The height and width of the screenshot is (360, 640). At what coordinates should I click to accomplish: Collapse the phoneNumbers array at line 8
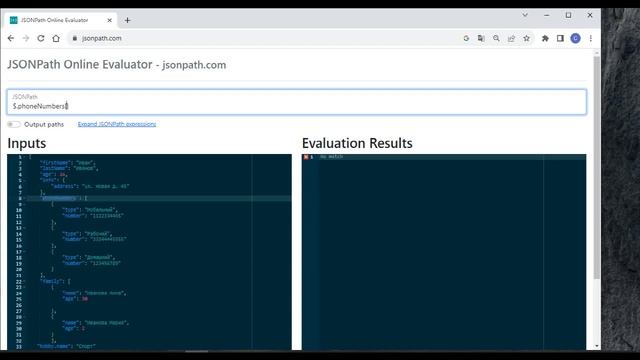click(25, 198)
